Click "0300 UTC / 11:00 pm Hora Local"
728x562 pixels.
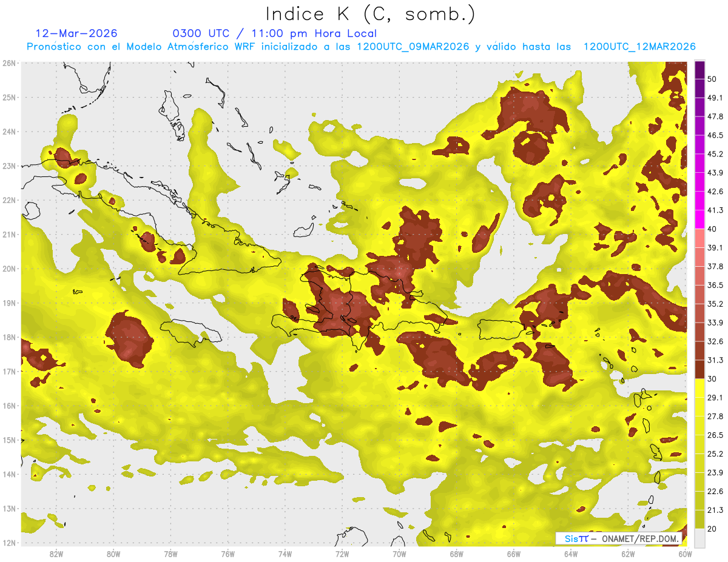275,33
